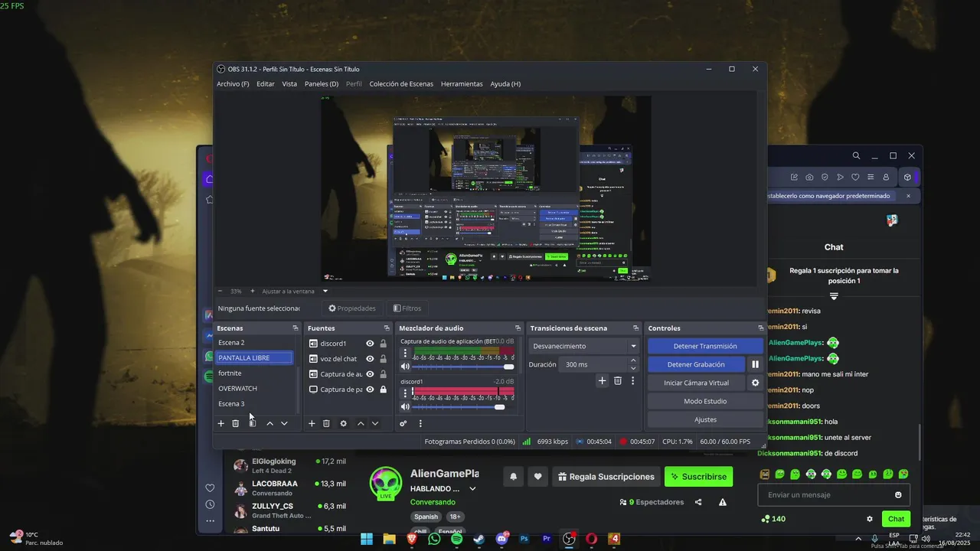This screenshot has height=551, width=980.
Task: Open chat settings gear icon
Action: 870,519
